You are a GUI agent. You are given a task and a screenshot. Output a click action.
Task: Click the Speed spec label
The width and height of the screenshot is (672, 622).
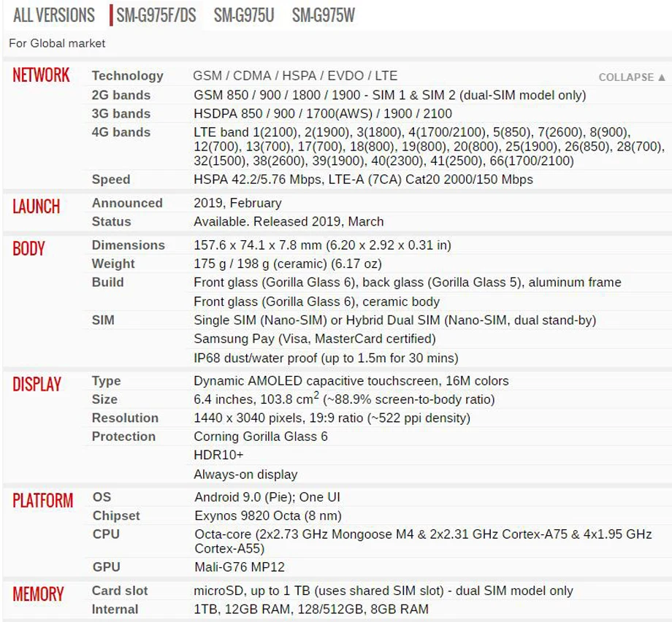click(111, 180)
